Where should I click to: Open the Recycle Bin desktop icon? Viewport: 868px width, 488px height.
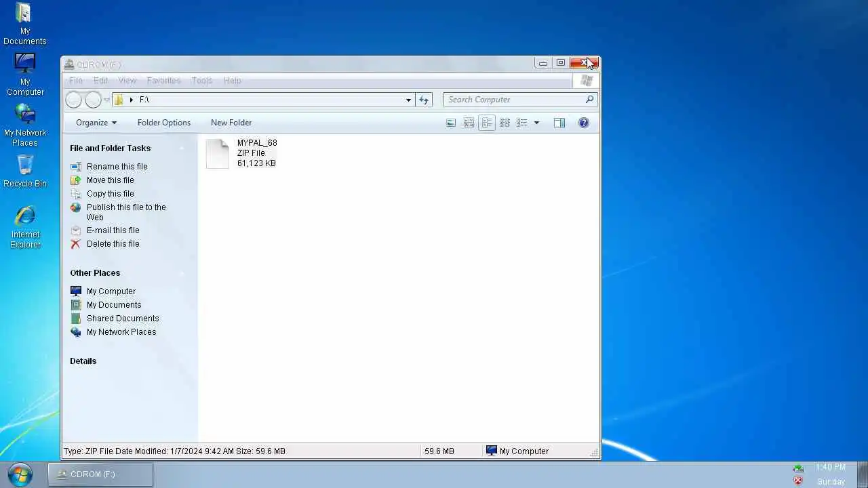25,171
